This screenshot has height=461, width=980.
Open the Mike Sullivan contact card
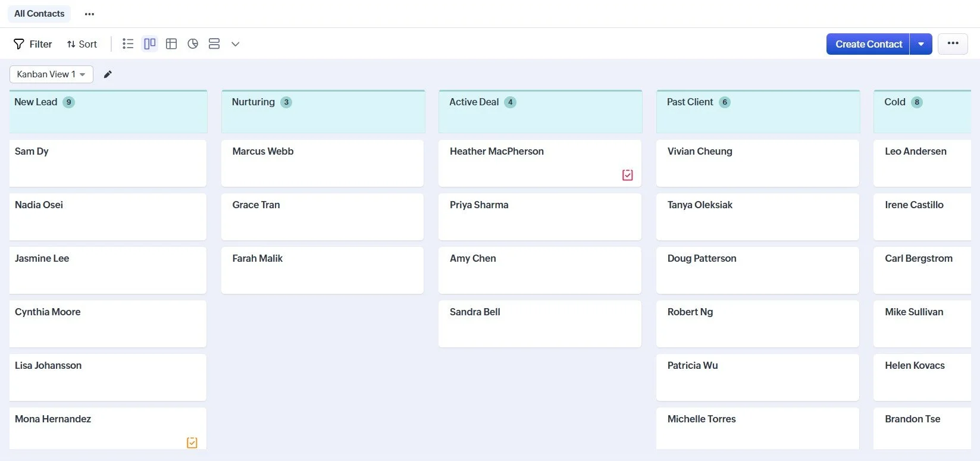[x=922, y=324]
